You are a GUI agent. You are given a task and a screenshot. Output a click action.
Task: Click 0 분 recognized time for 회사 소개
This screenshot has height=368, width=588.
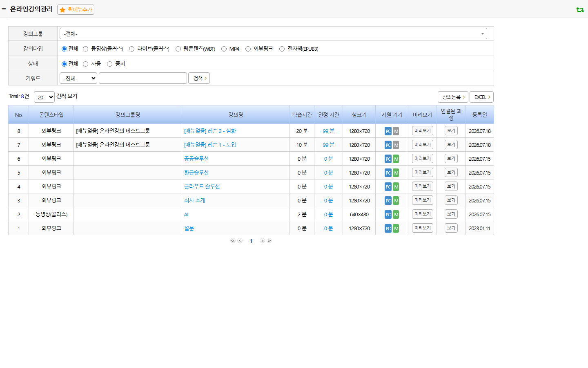pyautogui.click(x=328, y=200)
